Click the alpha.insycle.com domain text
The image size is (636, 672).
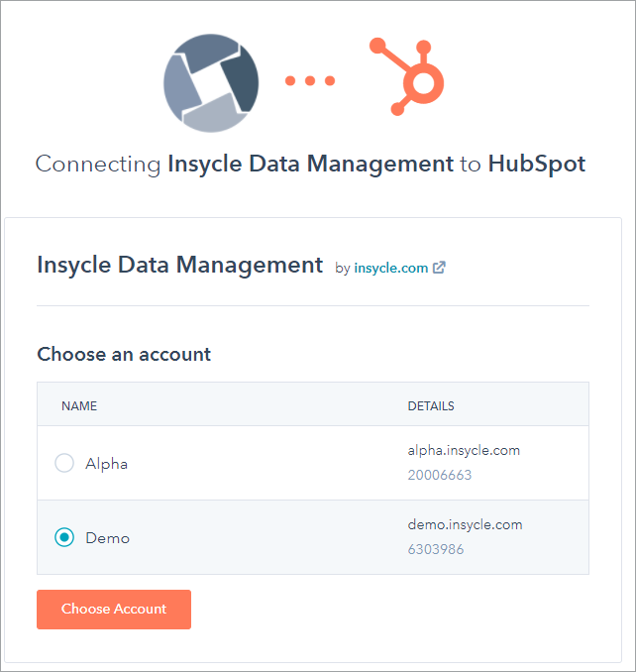pyautogui.click(x=464, y=450)
